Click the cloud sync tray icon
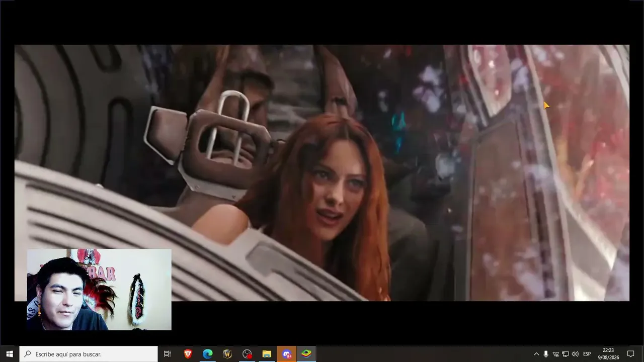This screenshot has height=362, width=644. [556, 354]
